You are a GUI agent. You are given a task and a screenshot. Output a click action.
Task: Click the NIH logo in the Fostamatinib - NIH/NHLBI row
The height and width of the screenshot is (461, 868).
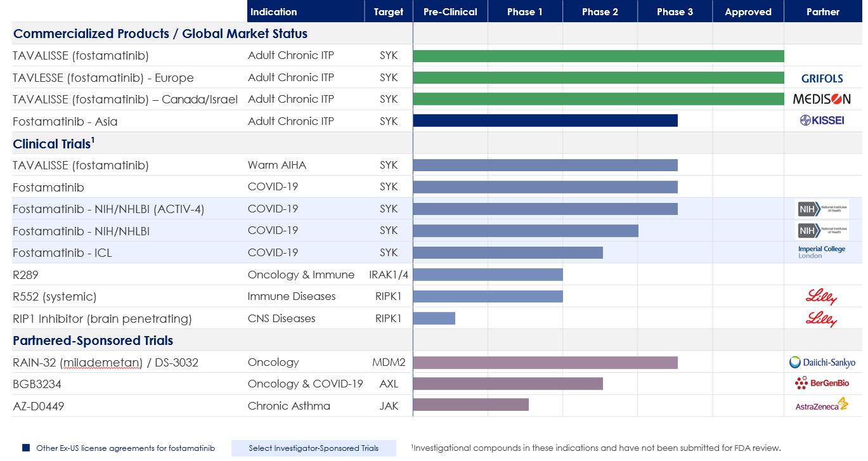coord(822,231)
